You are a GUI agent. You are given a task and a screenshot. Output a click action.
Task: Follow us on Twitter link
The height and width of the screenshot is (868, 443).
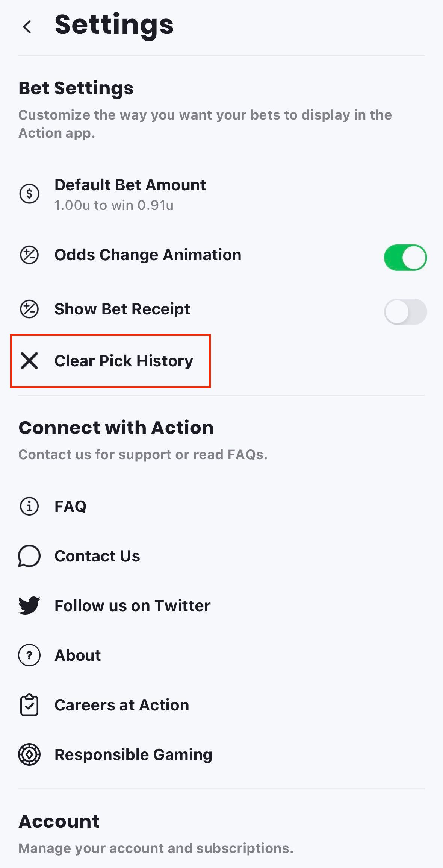tap(132, 605)
